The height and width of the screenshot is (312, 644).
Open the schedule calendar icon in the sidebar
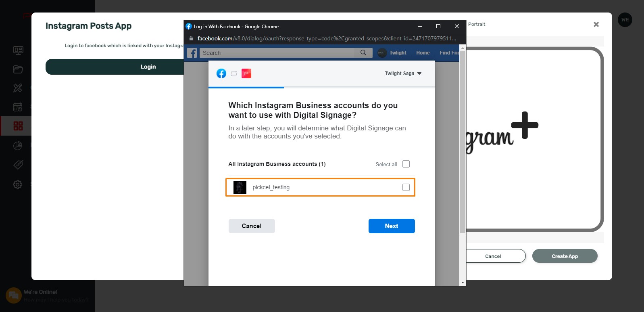pos(18,107)
